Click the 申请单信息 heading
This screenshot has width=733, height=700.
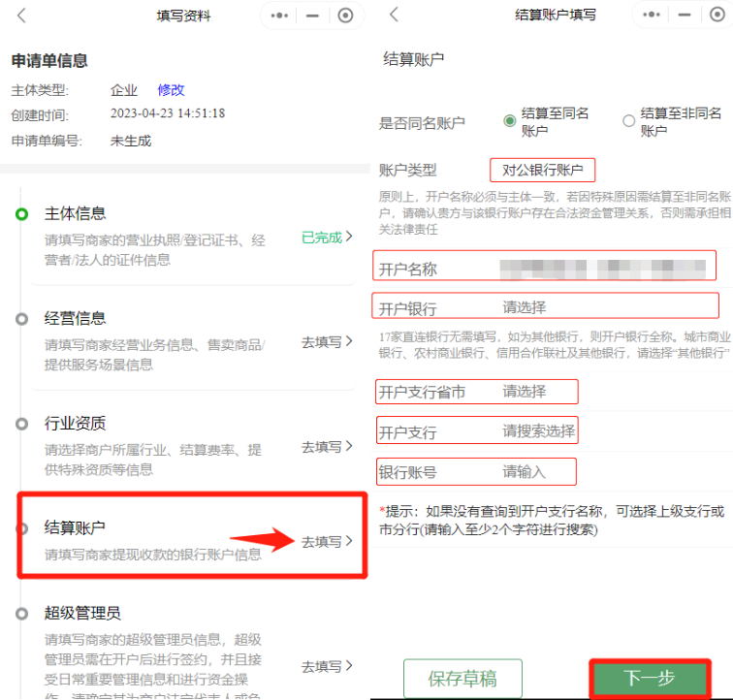click(x=49, y=60)
